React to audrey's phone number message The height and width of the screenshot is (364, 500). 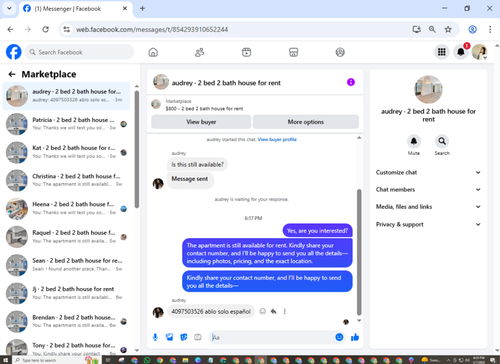coord(263,311)
